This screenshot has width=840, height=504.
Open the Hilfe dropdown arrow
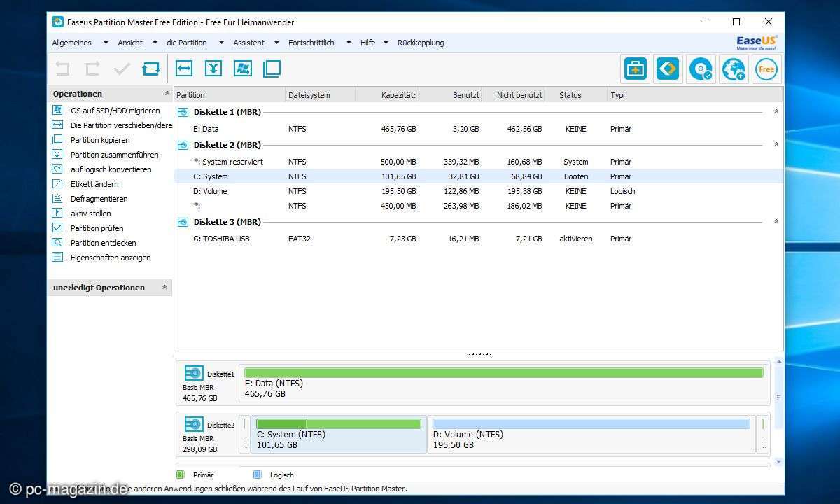(386, 43)
